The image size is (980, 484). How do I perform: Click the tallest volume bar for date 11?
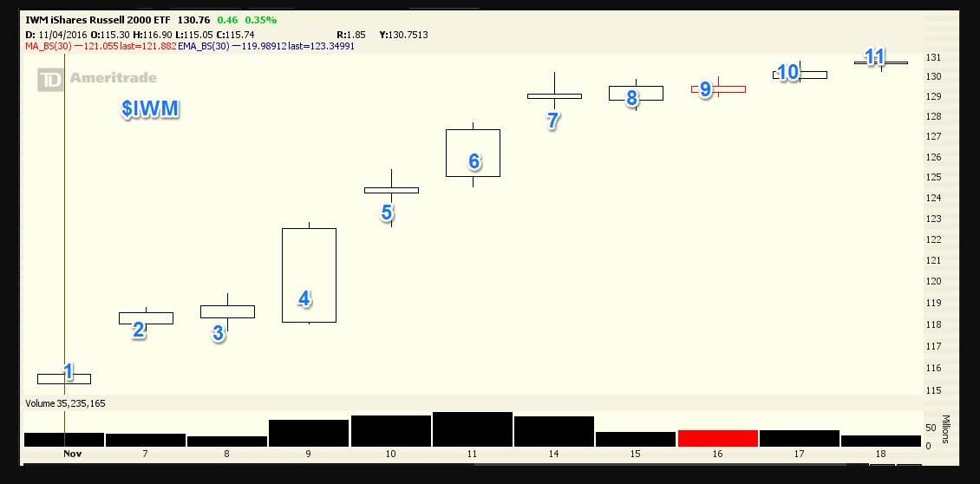coord(473,429)
